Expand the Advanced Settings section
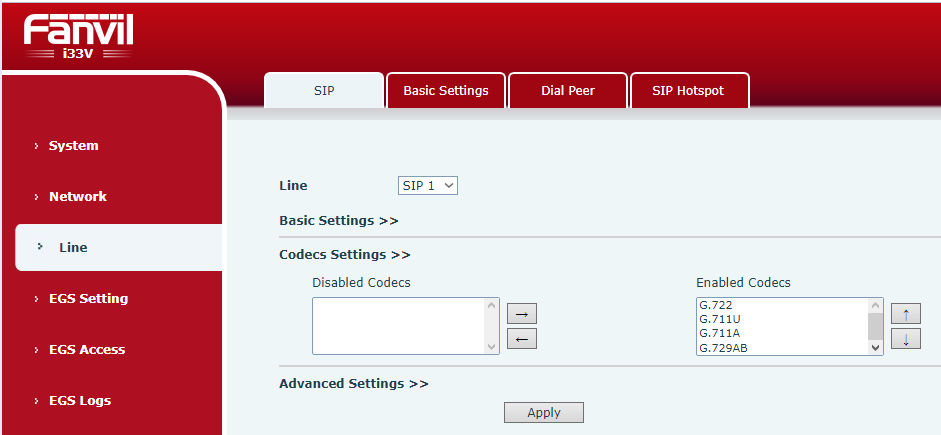This screenshot has height=435, width=941. click(x=353, y=383)
